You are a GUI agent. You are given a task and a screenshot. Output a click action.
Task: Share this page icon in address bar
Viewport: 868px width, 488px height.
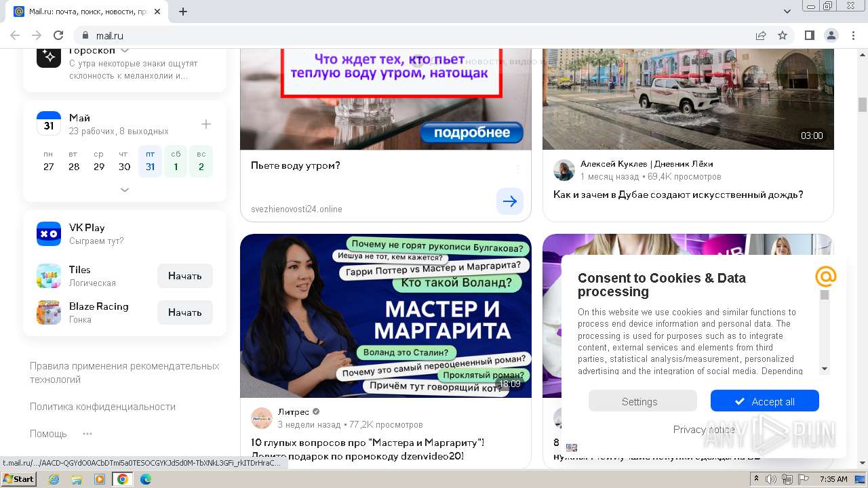click(x=761, y=35)
